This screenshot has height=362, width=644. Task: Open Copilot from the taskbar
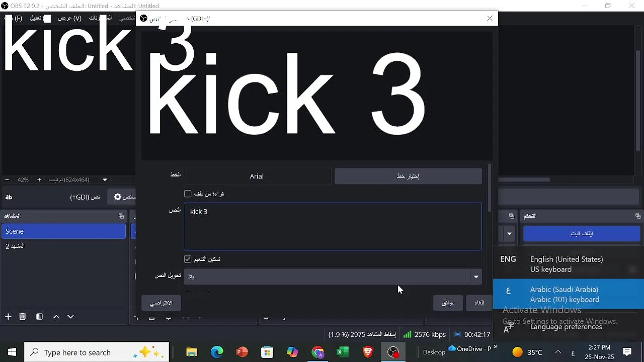292,352
